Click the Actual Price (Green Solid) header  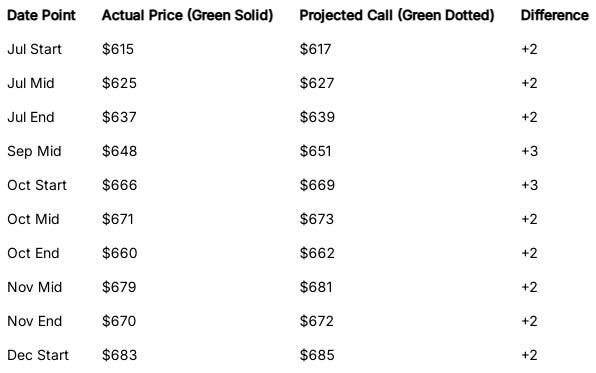(x=187, y=15)
